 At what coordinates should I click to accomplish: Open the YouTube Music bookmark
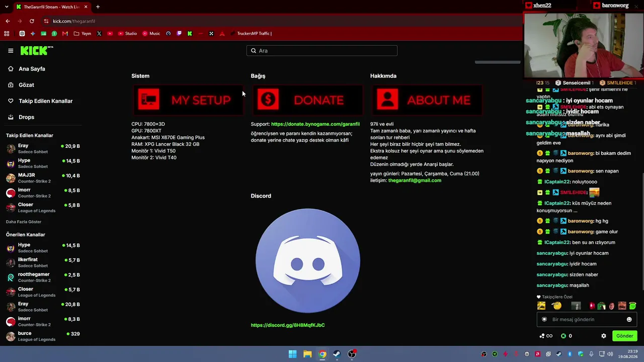(x=151, y=34)
